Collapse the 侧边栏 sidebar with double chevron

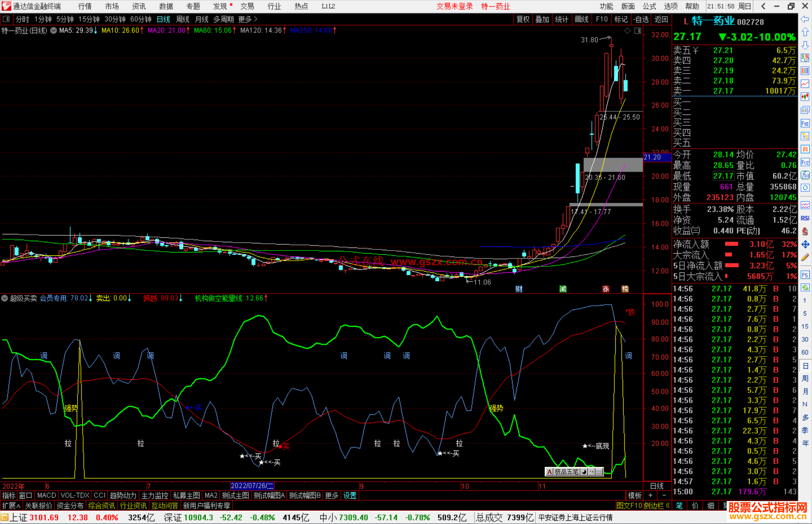pyautogui.click(x=657, y=506)
